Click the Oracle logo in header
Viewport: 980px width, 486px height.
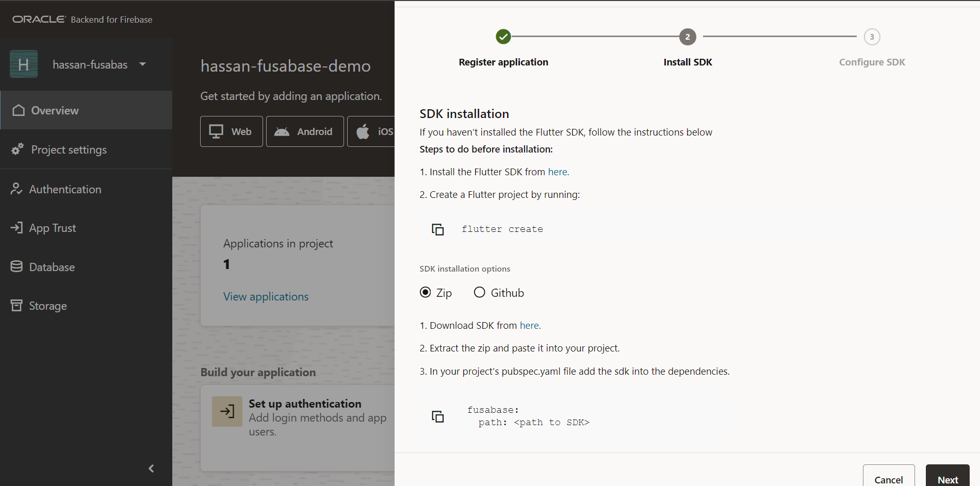pos(39,19)
